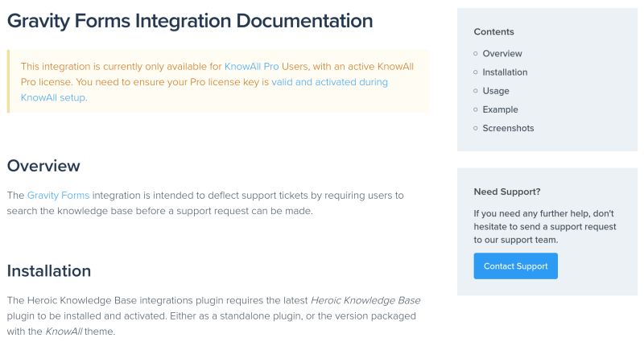Viewport: 644px width, 342px height.
Task: Click the bullet circle beside Screenshots
Action: [476, 129]
